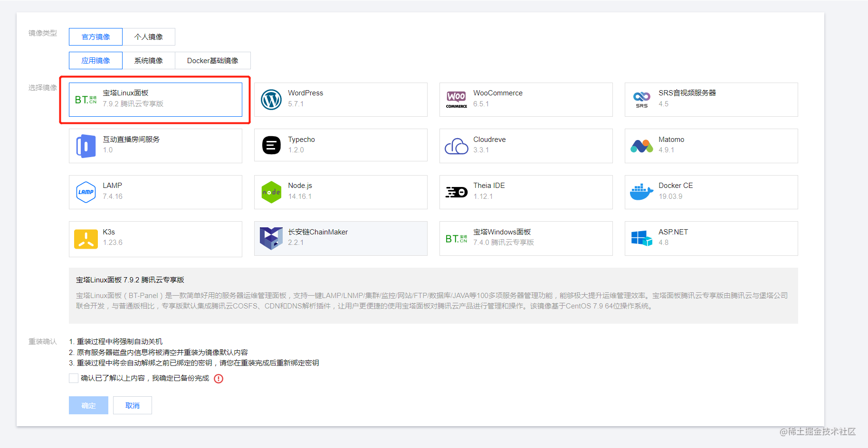Click the ASP.NET Windows logo icon
868x448 pixels.
click(642, 238)
